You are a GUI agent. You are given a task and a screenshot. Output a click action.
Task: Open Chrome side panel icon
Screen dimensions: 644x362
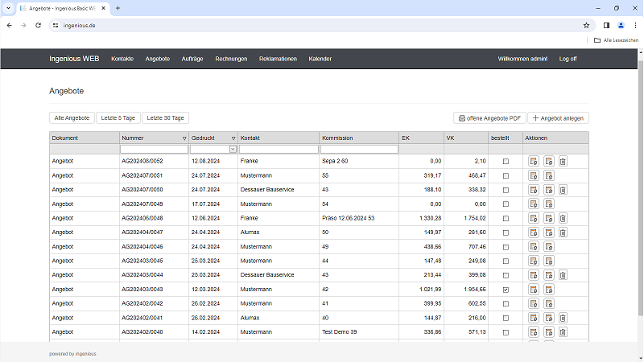[606, 26]
